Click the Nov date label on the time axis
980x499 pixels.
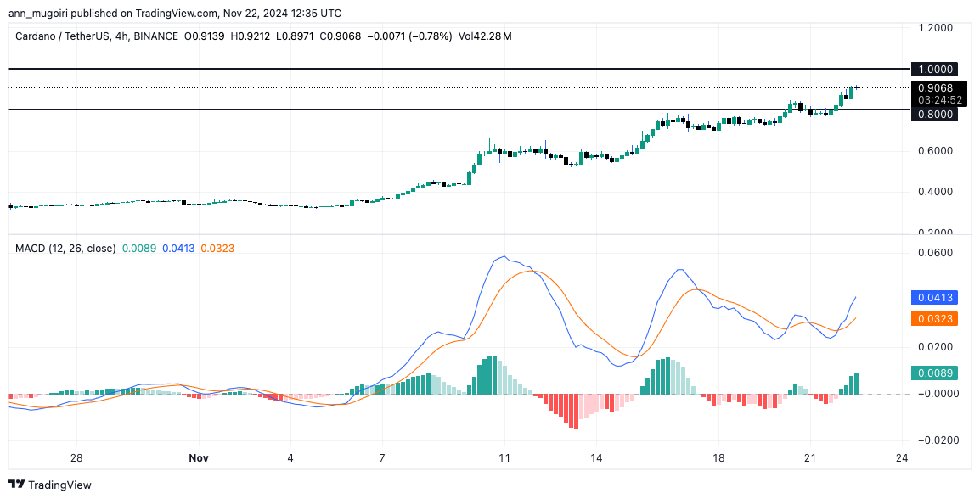[x=198, y=457]
